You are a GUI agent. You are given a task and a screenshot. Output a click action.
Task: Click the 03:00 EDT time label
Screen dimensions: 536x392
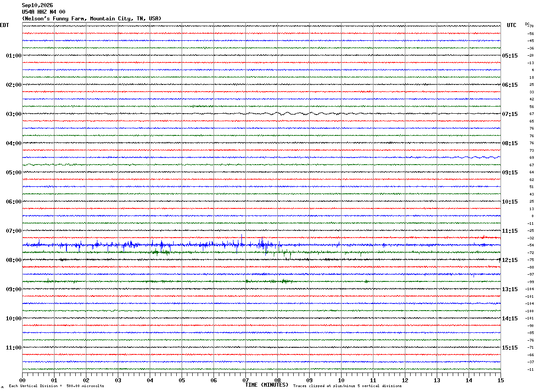point(13,114)
